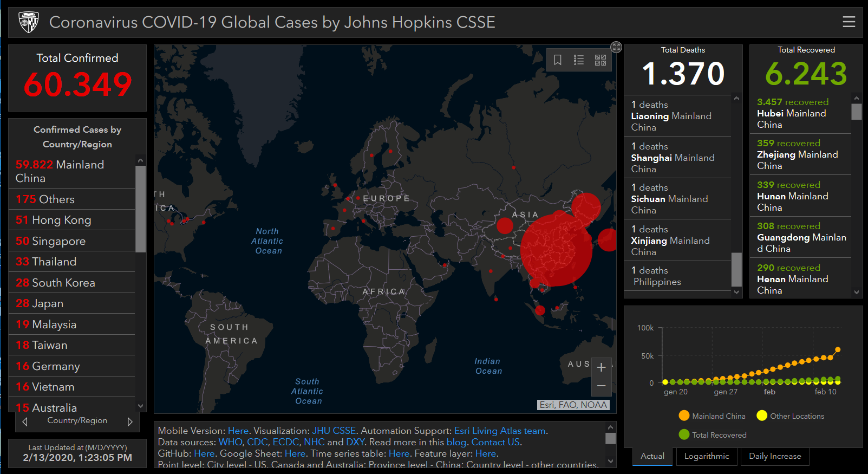Expand the map to fullscreen

tap(616, 47)
